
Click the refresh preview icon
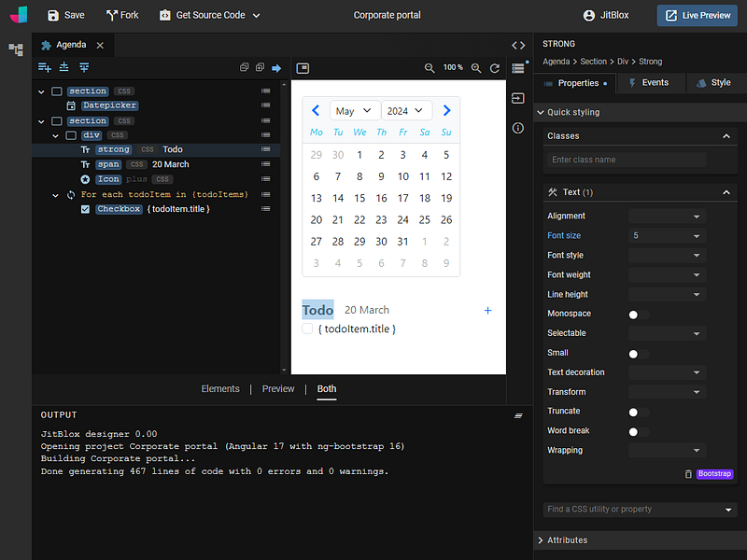pyautogui.click(x=495, y=68)
